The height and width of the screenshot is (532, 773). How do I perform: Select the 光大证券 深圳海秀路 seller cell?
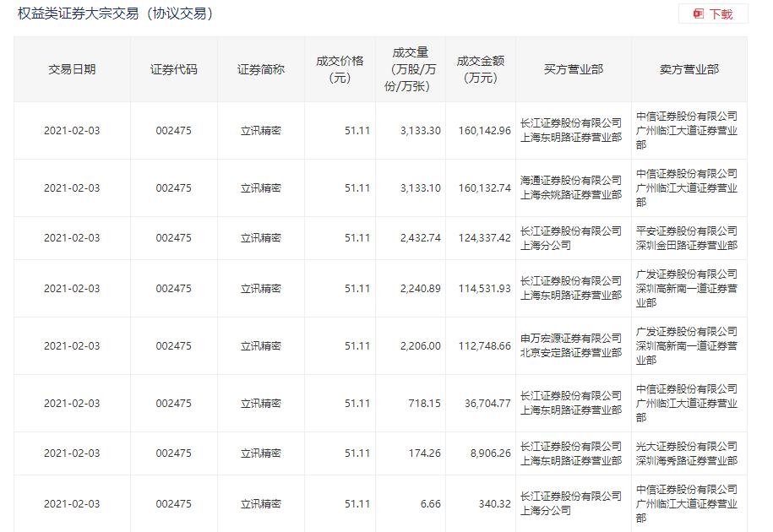(687, 453)
